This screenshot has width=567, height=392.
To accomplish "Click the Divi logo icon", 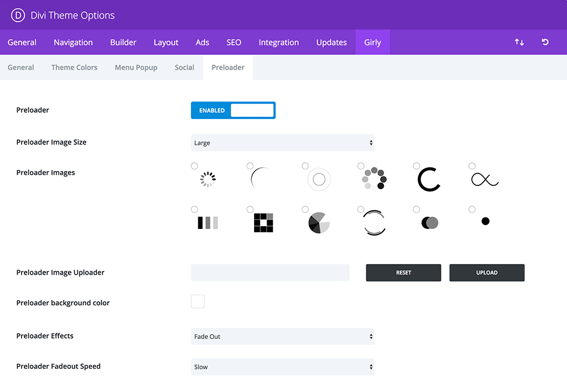I will (18, 15).
